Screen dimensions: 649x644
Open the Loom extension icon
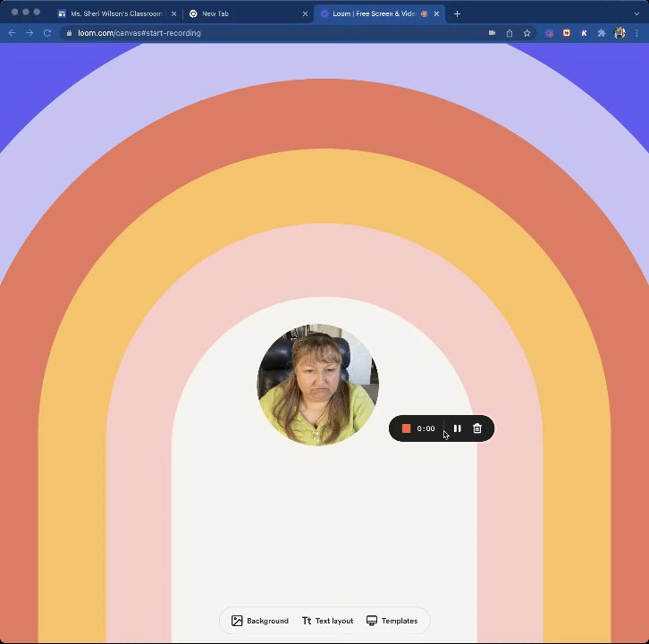point(549,33)
